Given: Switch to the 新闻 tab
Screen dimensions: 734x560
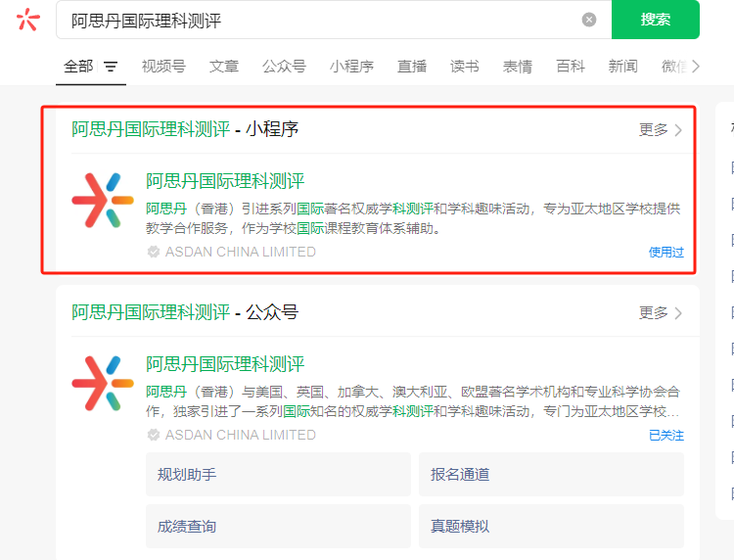Looking at the screenshot, I should 622,67.
